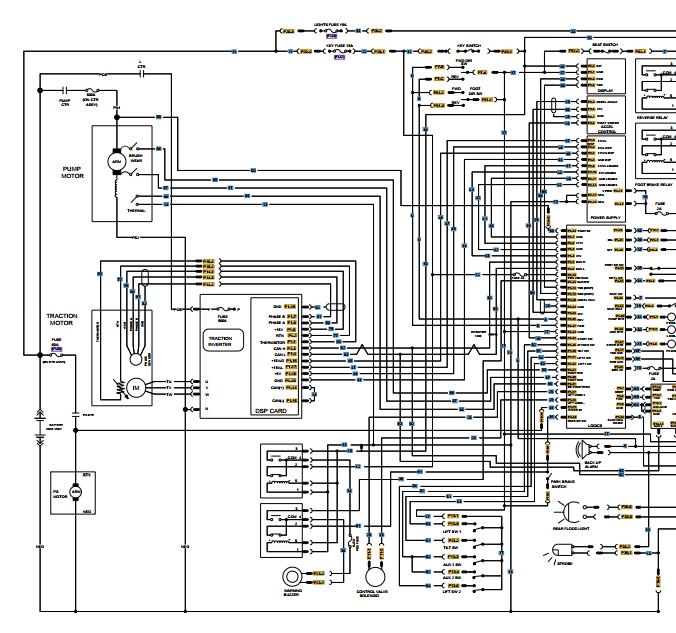Select the lights fuse symbol
Screen dimensions: 676x633
pos(331,31)
